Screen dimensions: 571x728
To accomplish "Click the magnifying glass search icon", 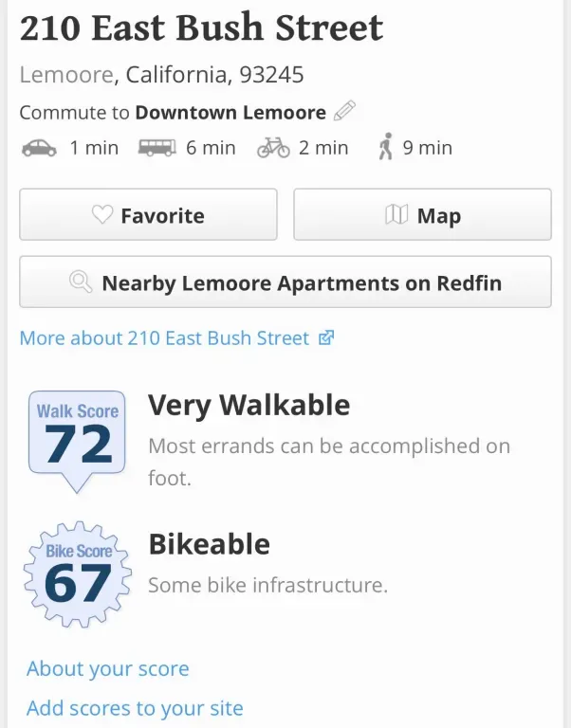I will coord(82,282).
